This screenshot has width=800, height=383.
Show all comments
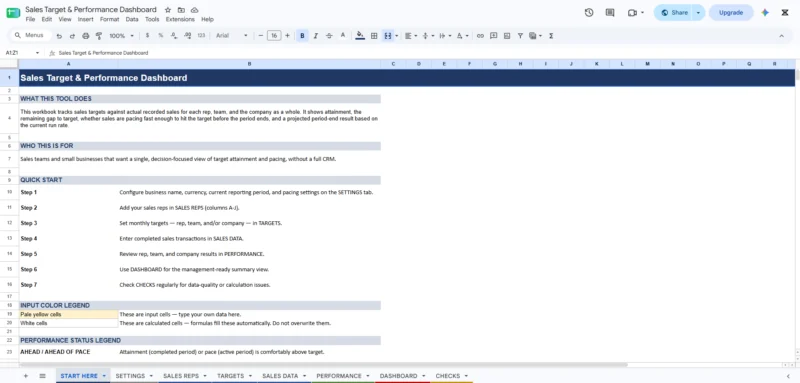tap(610, 13)
